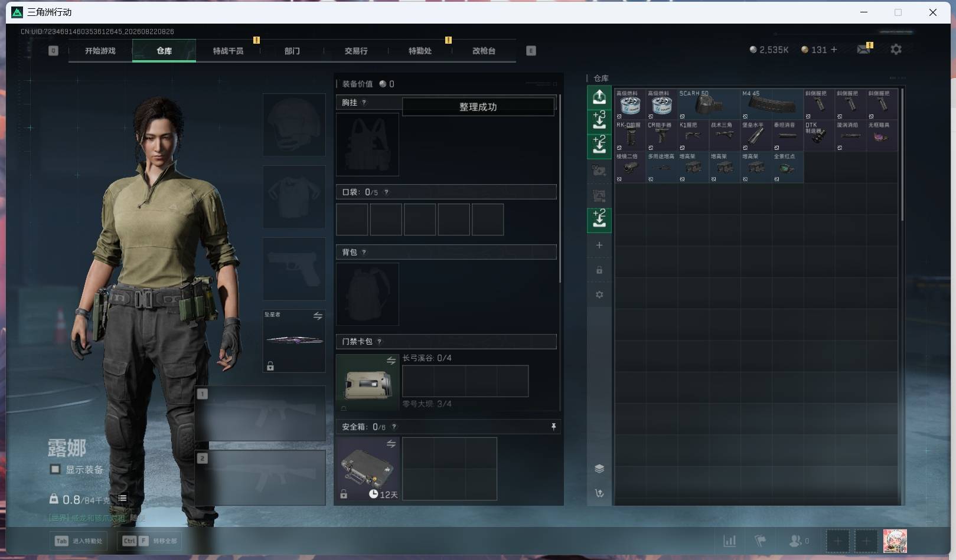Viewport: 956px width, 560px height.
Task: Open the friends list icon
Action: (795, 541)
